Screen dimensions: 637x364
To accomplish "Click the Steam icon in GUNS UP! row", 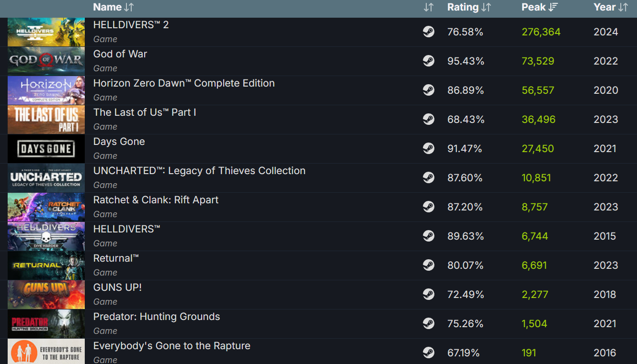I will [x=429, y=295].
